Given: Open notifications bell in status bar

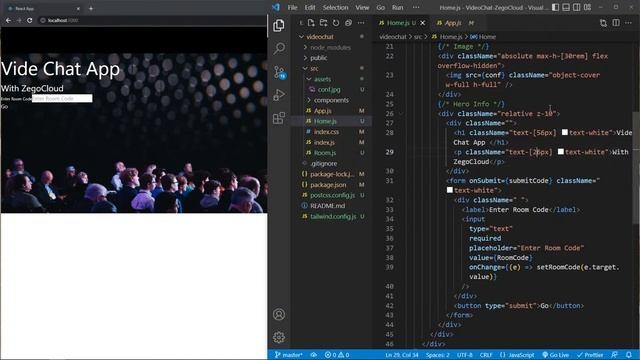Looking at the screenshot, I should pos(629,355).
